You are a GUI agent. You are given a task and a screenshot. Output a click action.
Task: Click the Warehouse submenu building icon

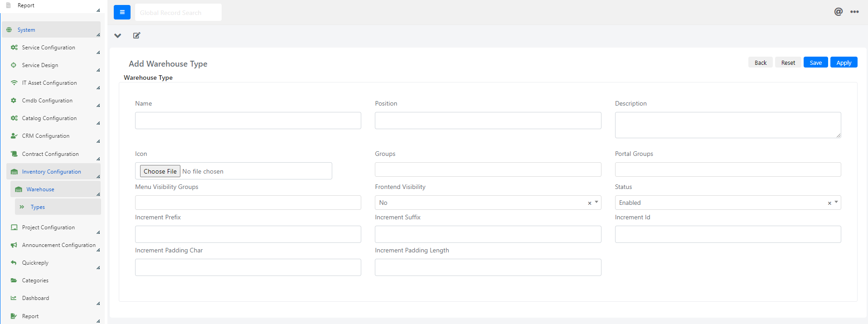pos(19,189)
